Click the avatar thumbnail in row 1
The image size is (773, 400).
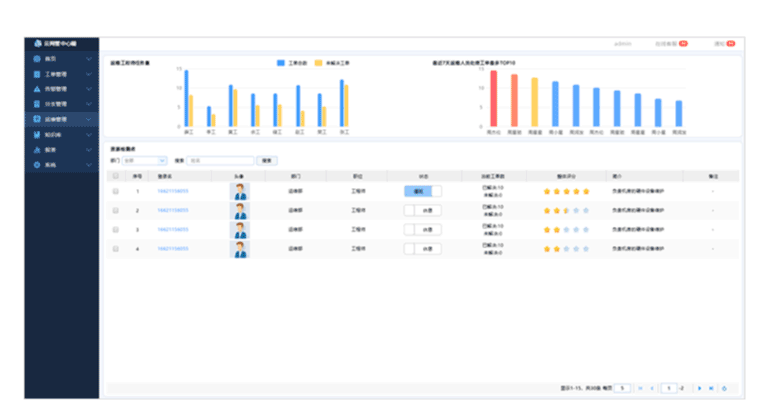240,191
